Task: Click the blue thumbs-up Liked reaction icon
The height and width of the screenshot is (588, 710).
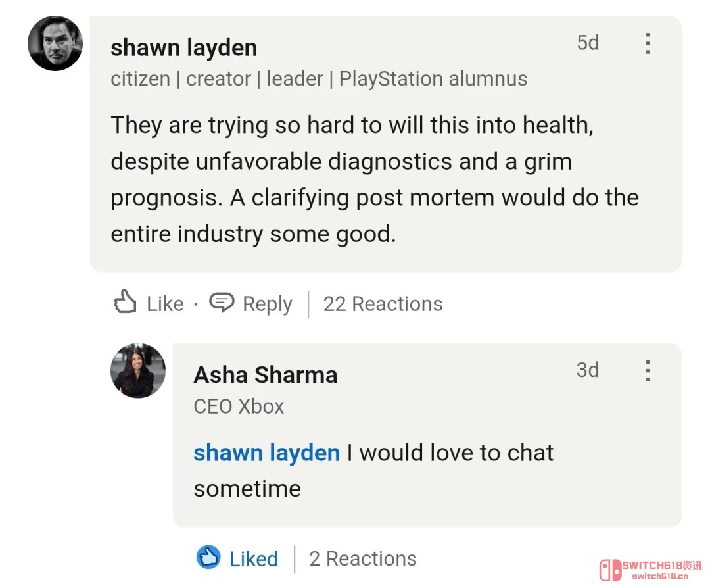Action: [209, 557]
